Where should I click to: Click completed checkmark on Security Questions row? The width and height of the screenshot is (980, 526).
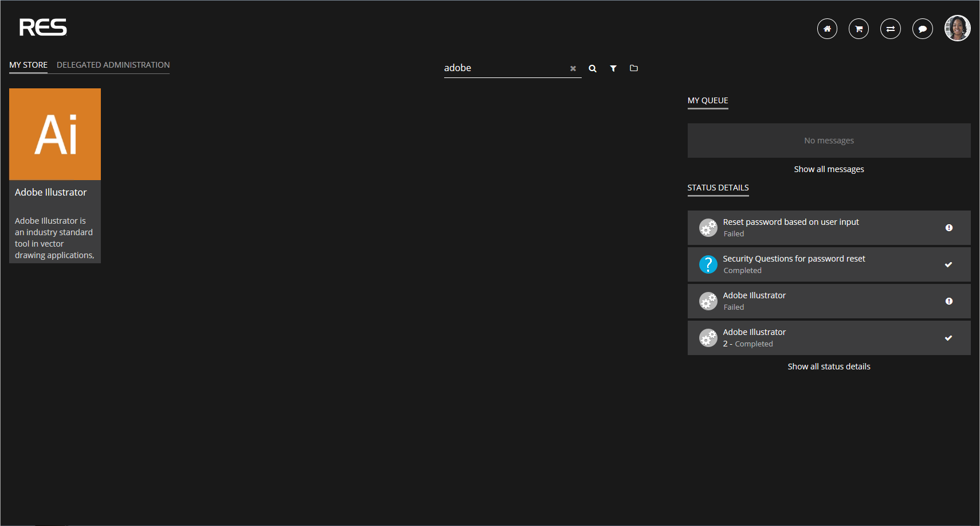coord(948,264)
